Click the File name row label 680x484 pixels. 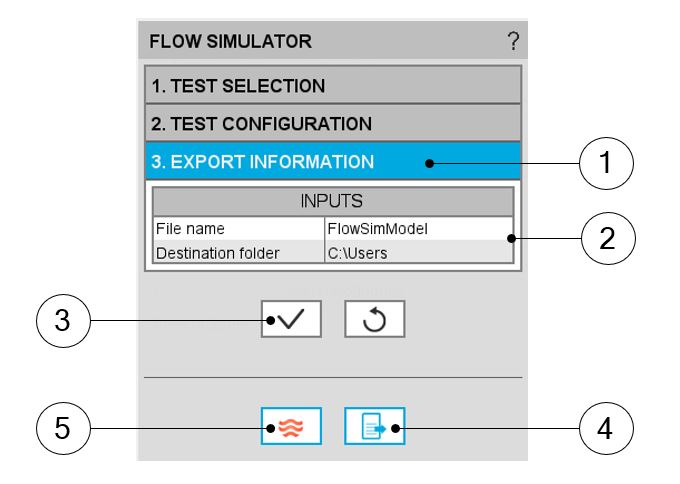(x=238, y=227)
